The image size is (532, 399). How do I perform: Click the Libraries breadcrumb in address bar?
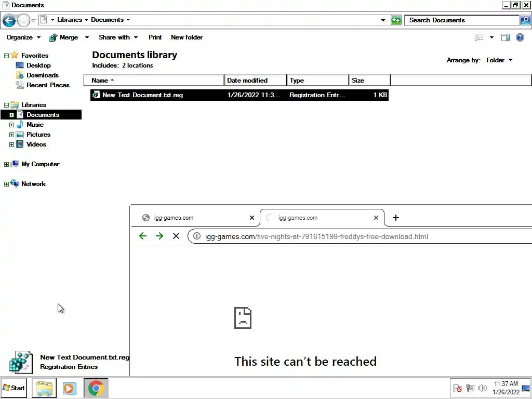click(x=70, y=20)
